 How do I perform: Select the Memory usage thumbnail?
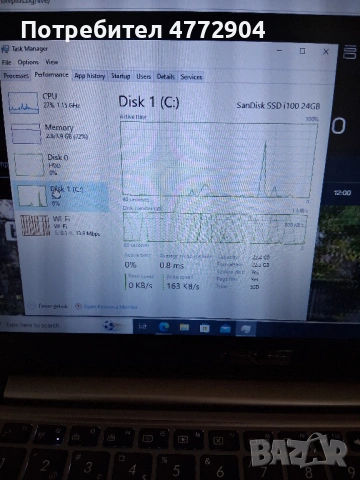point(26,133)
